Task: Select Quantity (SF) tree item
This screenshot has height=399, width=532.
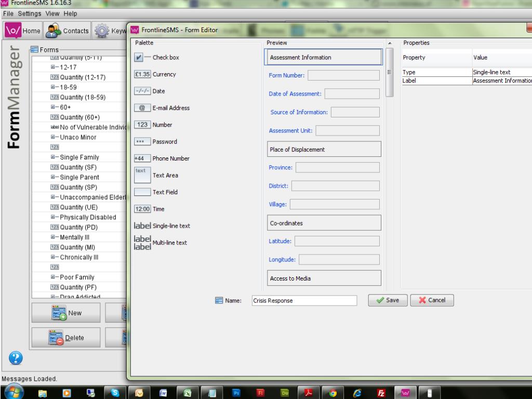Action: pos(78,167)
